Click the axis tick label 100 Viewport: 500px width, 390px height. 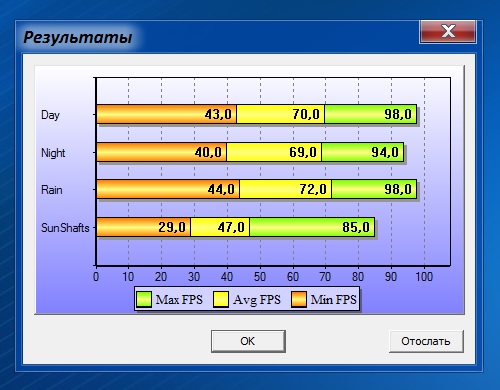[x=424, y=277]
